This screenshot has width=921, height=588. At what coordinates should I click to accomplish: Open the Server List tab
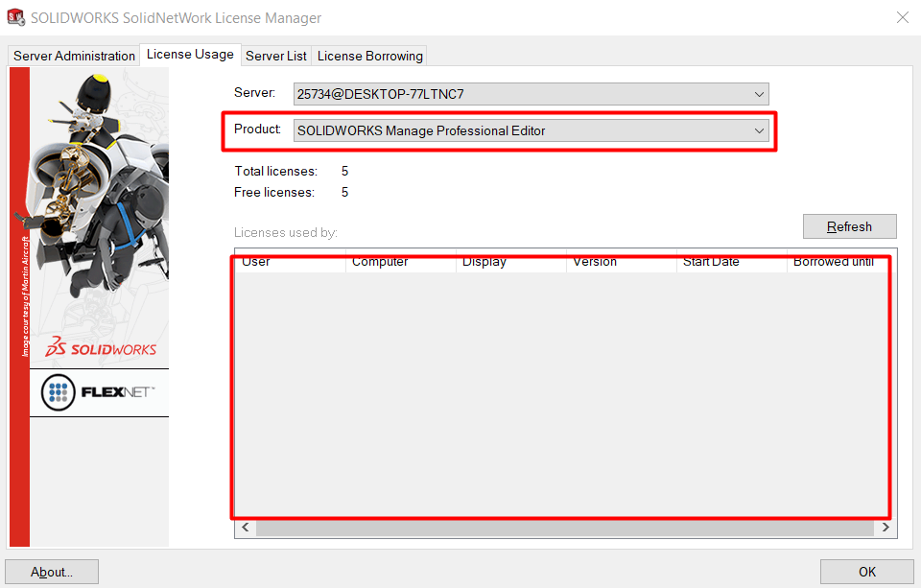click(x=276, y=56)
